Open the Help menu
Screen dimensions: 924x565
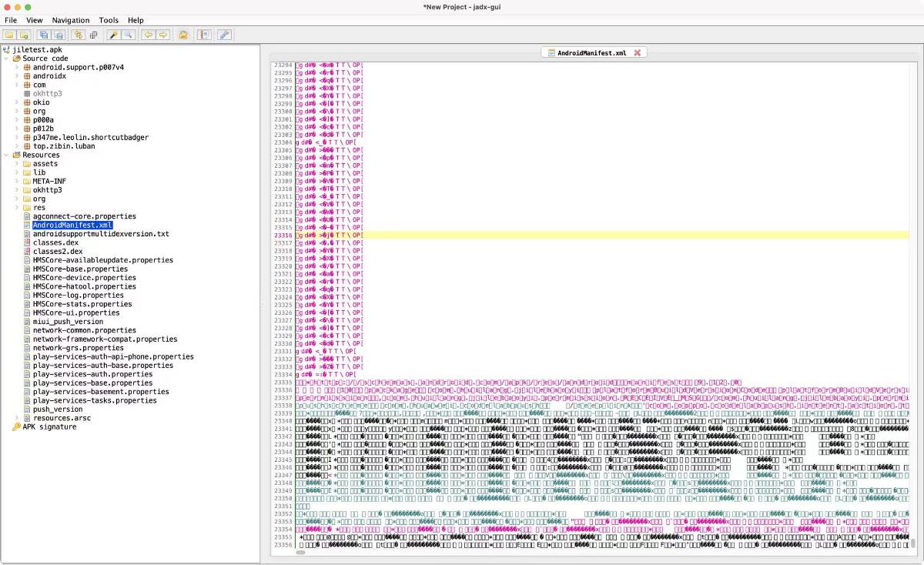(x=136, y=20)
